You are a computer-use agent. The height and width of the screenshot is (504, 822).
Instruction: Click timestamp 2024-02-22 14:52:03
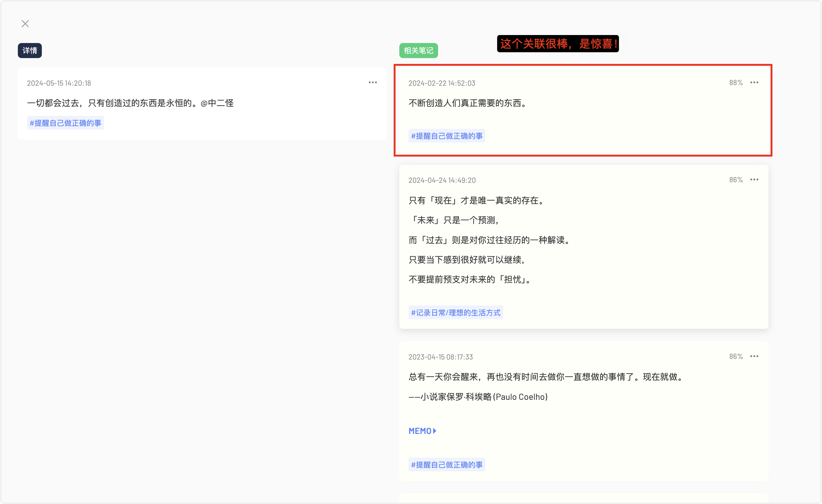(x=442, y=83)
